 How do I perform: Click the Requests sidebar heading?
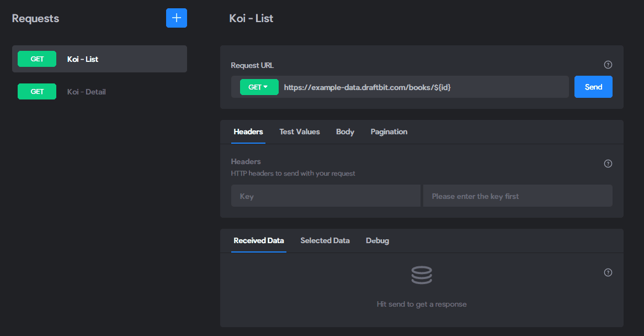pyautogui.click(x=35, y=18)
